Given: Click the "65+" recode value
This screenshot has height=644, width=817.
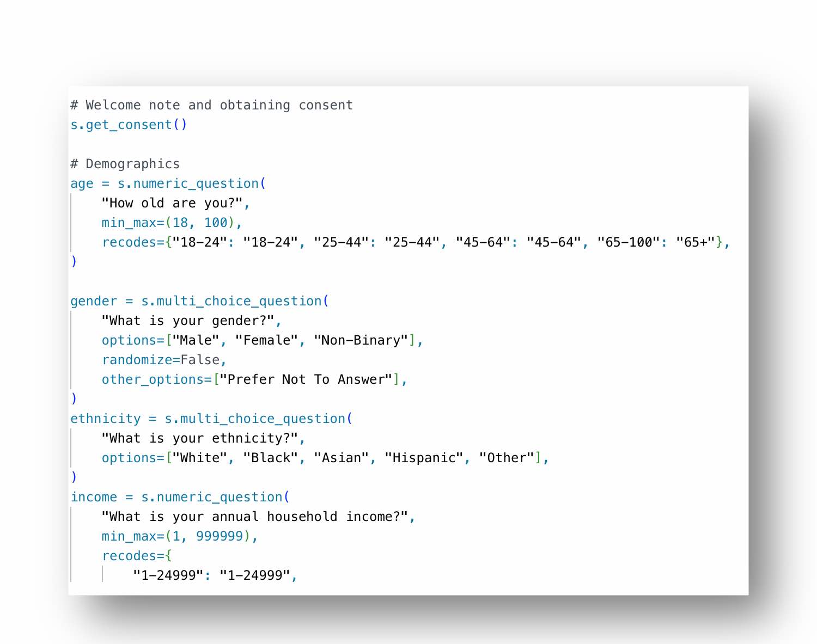Looking at the screenshot, I should pos(695,242).
